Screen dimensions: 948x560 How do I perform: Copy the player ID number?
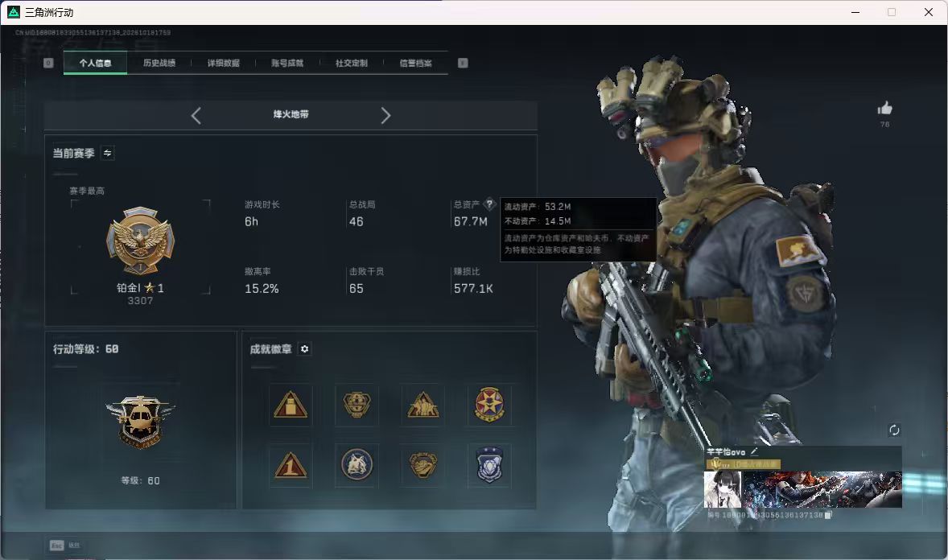pyautogui.click(x=829, y=515)
